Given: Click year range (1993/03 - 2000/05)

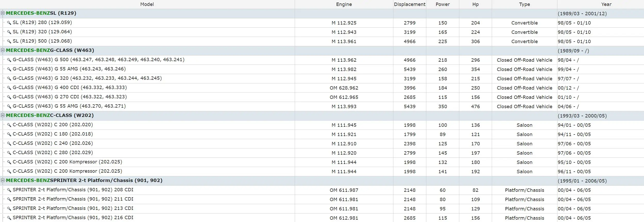Looking at the screenshot, I should point(582,116).
